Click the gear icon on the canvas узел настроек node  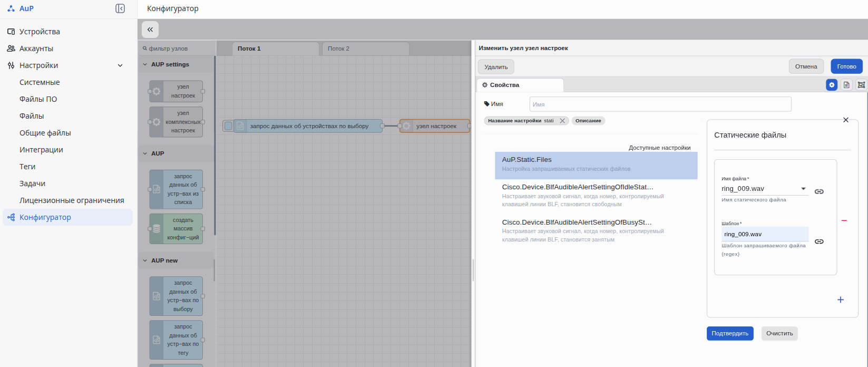(x=406, y=126)
